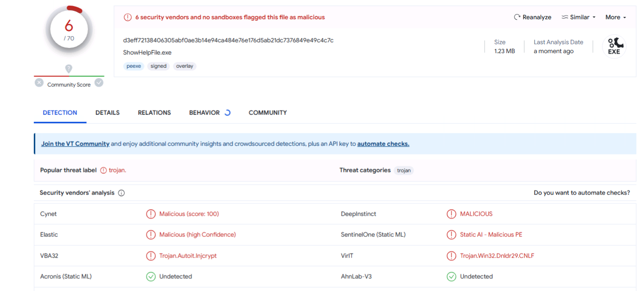Screen dimensions: 644x291
Task: Upvote the file via the Community Score check toggle
Action: (99, 82)
